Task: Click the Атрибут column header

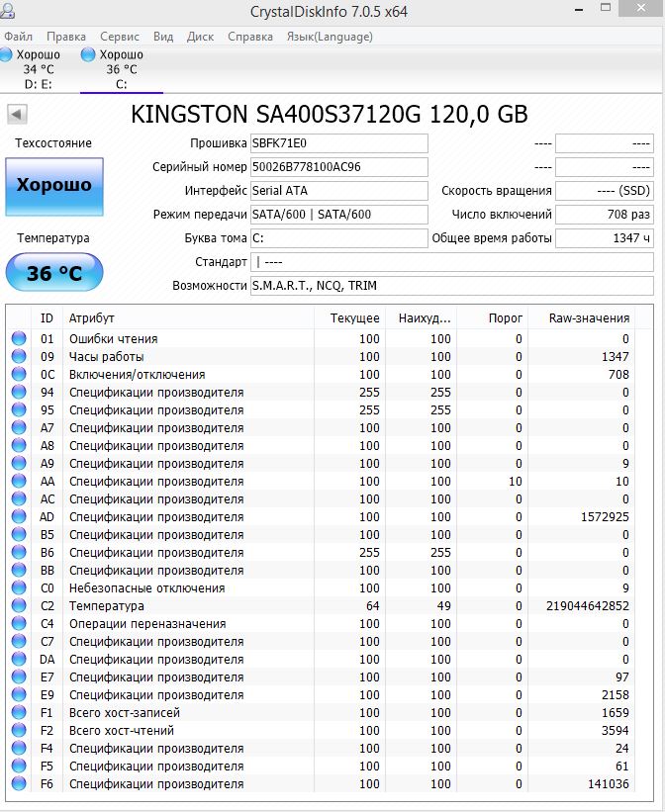Action: 188,317
